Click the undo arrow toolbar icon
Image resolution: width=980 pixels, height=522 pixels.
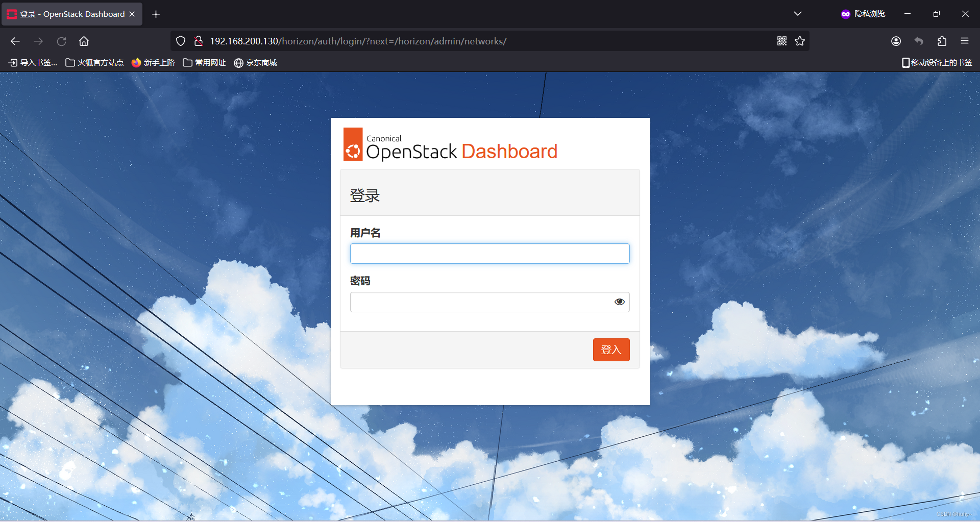[919, 41]
